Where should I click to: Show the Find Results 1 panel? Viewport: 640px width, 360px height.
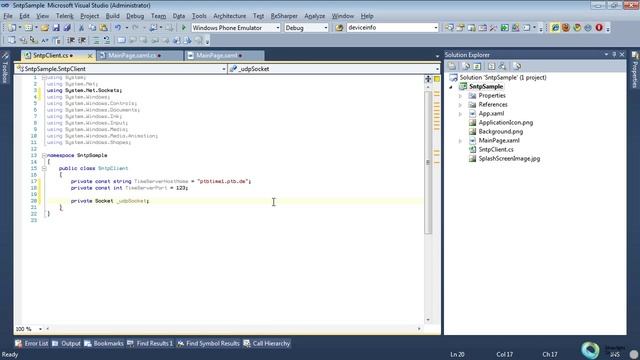(x=150, y=344)
